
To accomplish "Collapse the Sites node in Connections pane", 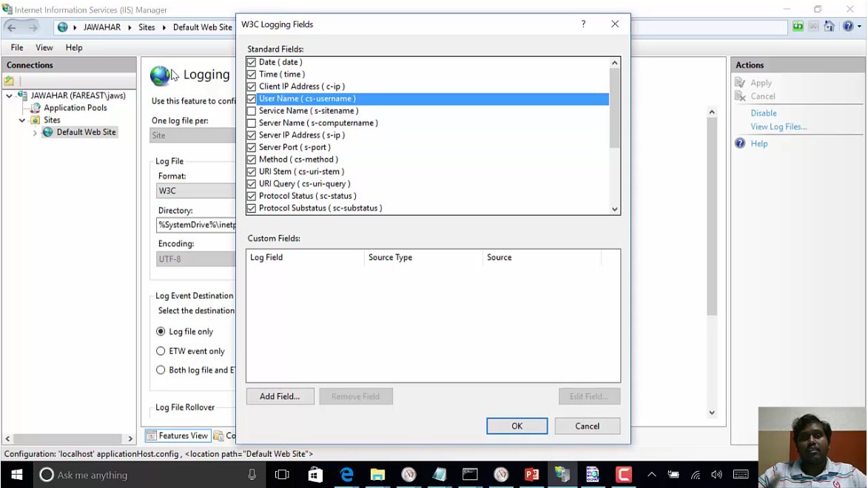I will (x=21, y=120).
